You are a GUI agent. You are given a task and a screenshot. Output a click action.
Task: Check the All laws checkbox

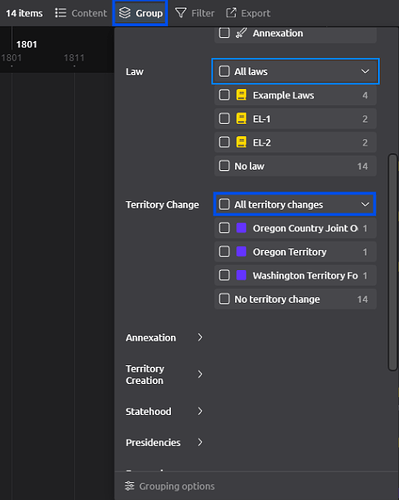(224, 71)
